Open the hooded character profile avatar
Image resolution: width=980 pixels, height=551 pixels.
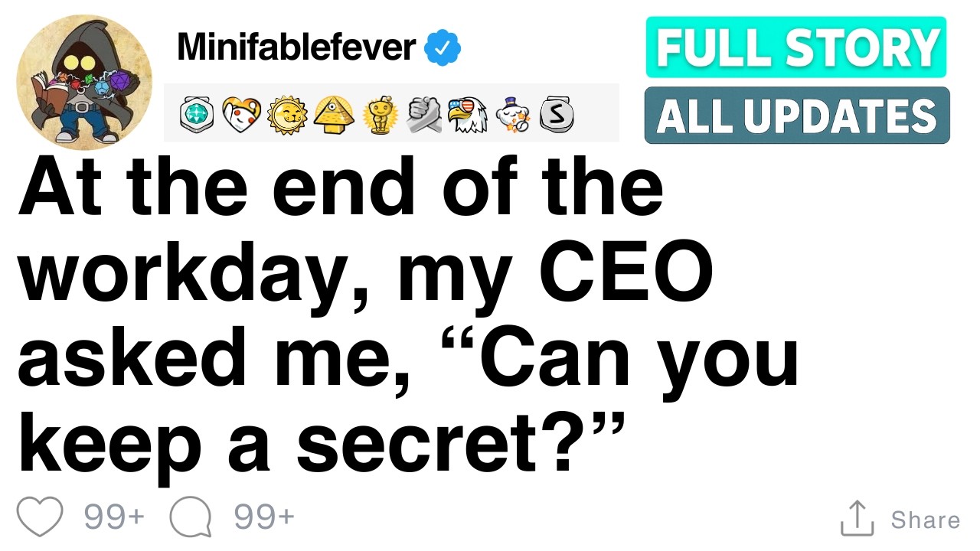pos(84,83)
